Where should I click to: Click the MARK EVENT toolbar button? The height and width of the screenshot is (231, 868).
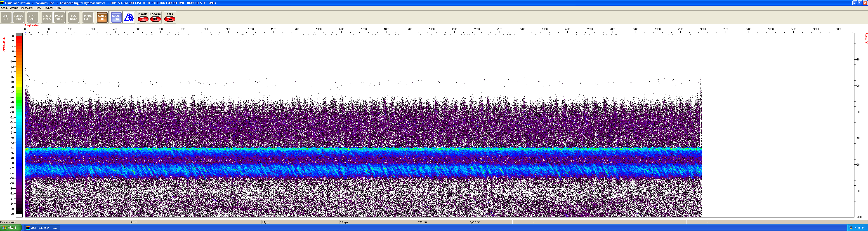coord(88,18)
